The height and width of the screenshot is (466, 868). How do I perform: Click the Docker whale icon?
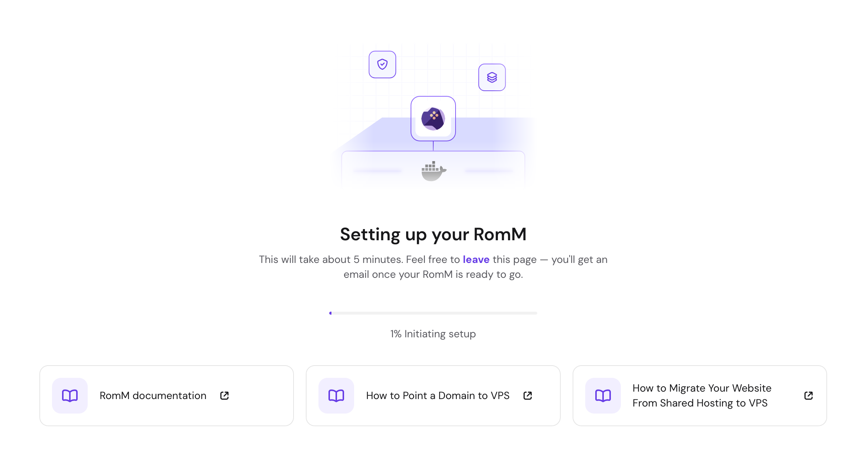434,171
